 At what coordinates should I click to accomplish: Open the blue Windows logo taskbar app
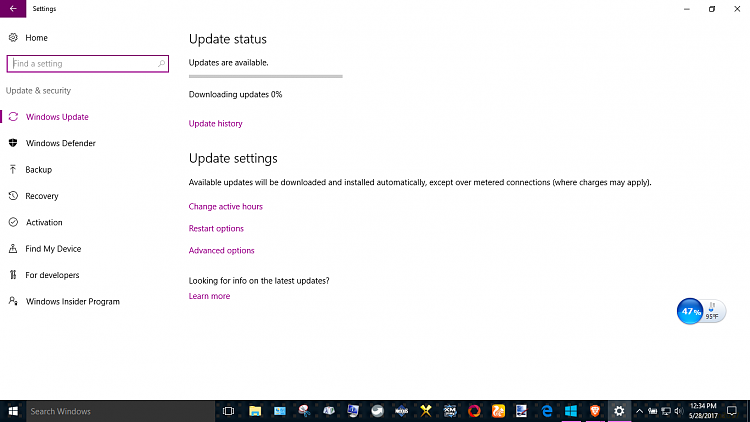[571, 411]
